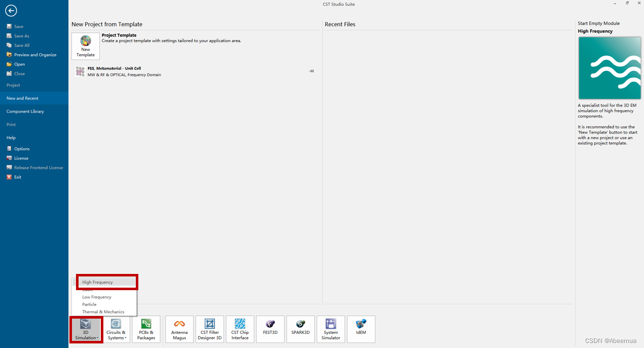Click the New Template button

click(86, 46)
